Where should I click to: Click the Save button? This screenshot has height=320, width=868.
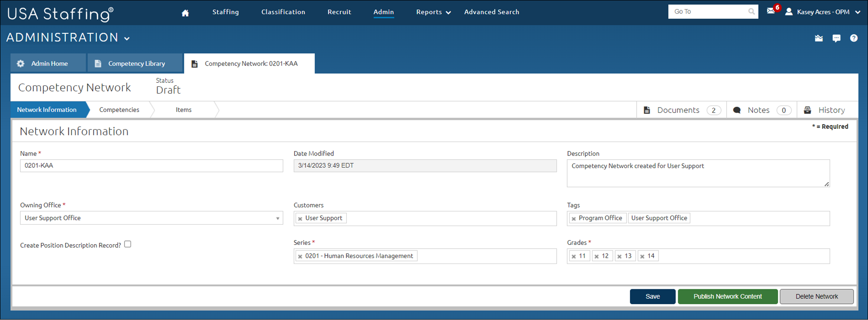[x=653, y=297]
